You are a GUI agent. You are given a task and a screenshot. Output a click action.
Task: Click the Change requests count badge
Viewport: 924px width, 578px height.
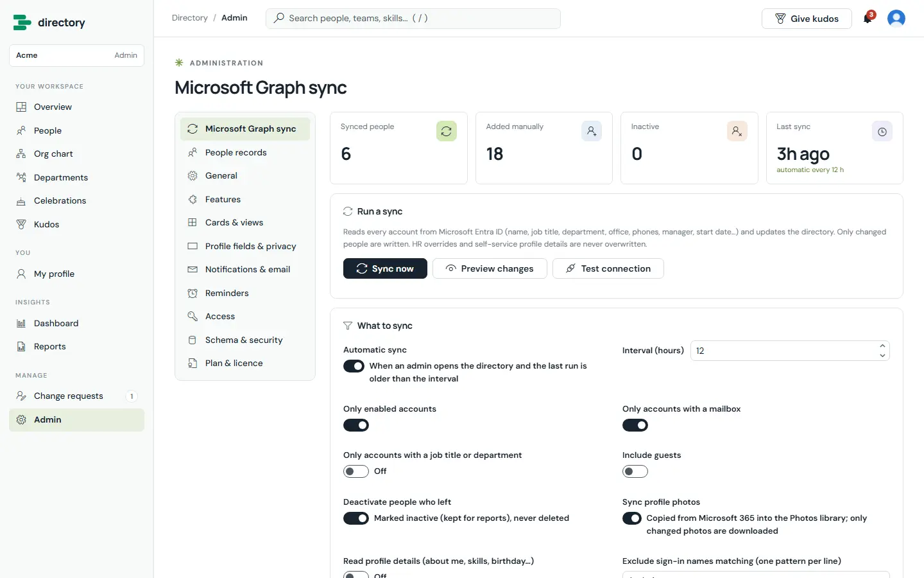132,396
